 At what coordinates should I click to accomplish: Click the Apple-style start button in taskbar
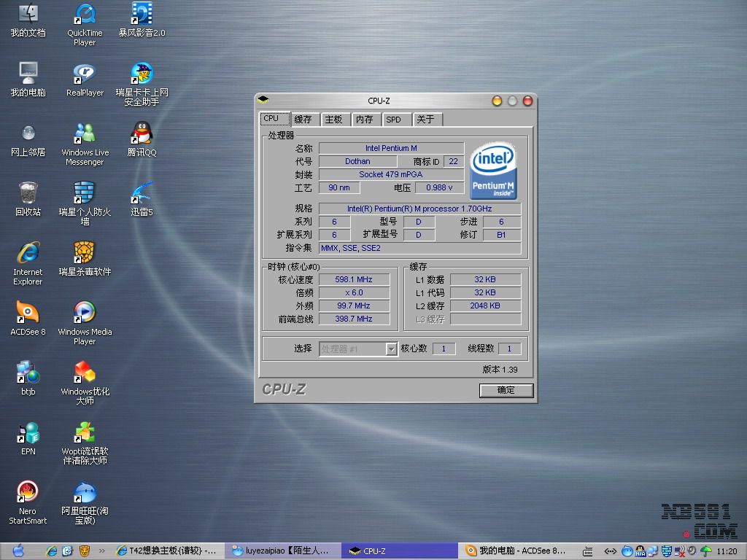(18, 551)
